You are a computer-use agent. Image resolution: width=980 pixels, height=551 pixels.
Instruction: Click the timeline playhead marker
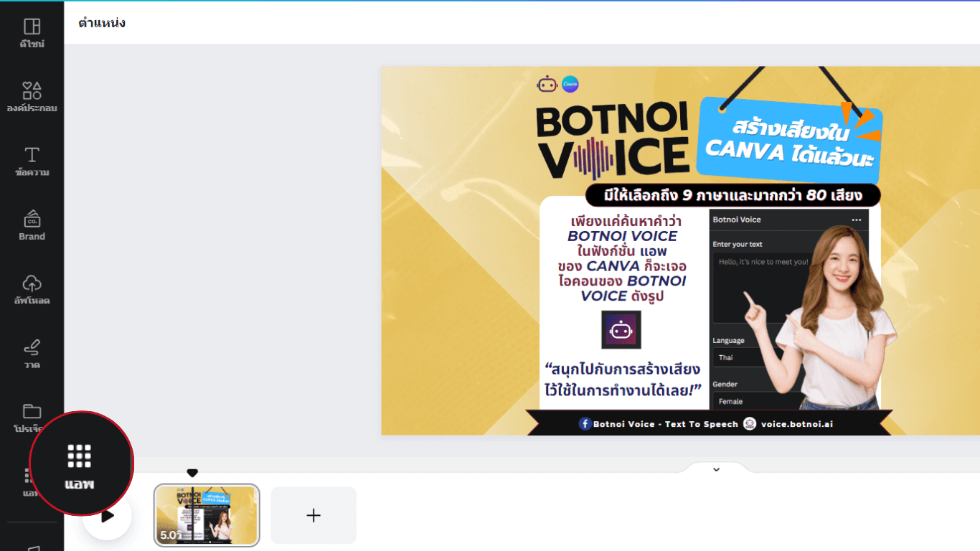pyautogui.click(x=192, y=474)
